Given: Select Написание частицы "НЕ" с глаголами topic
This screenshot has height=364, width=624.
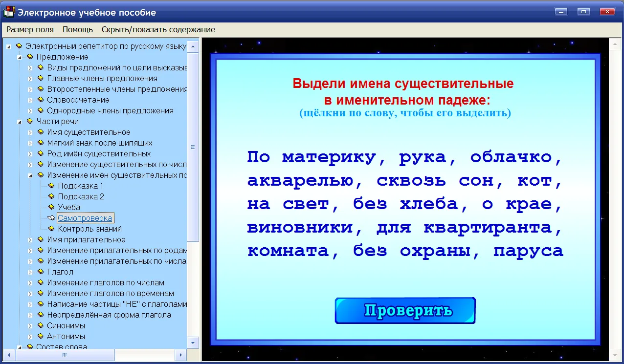Looking at the screenshot, I should (117, 304).
